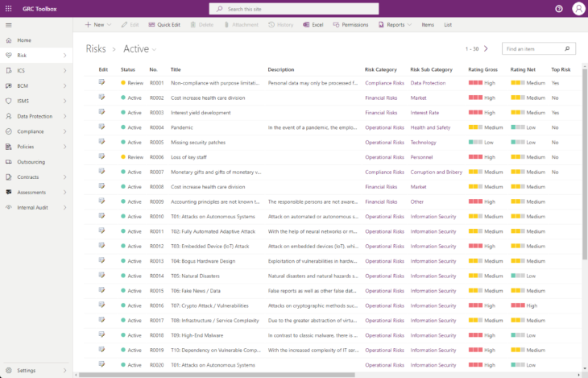Click edit icon for row R0009
This screenshot has width=588, height=378.
pyautogui.click(x=101, y=201)
